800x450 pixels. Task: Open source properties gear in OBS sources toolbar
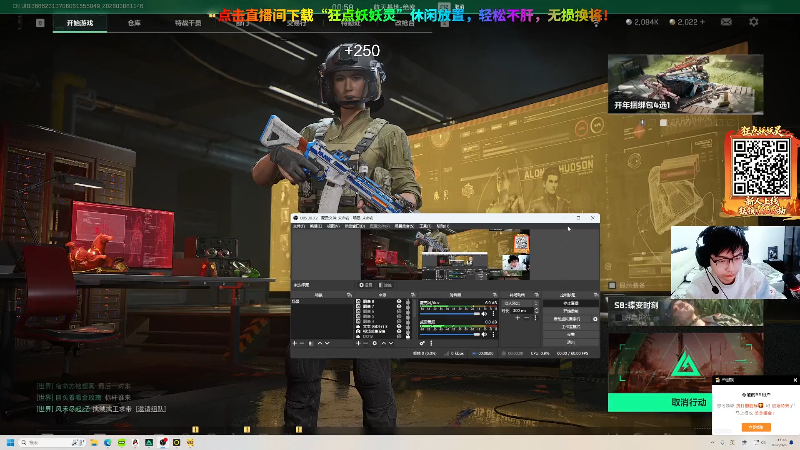[x=375, y=343]
